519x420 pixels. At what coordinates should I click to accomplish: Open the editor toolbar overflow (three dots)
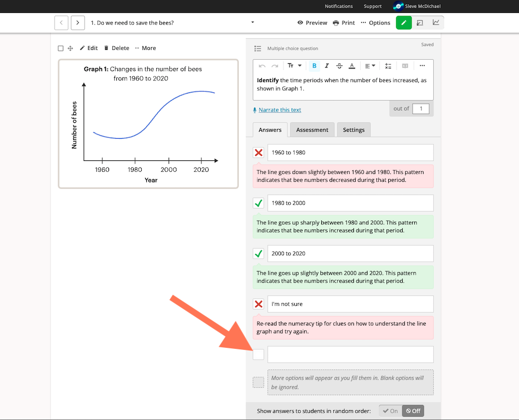tap(422, 66)
